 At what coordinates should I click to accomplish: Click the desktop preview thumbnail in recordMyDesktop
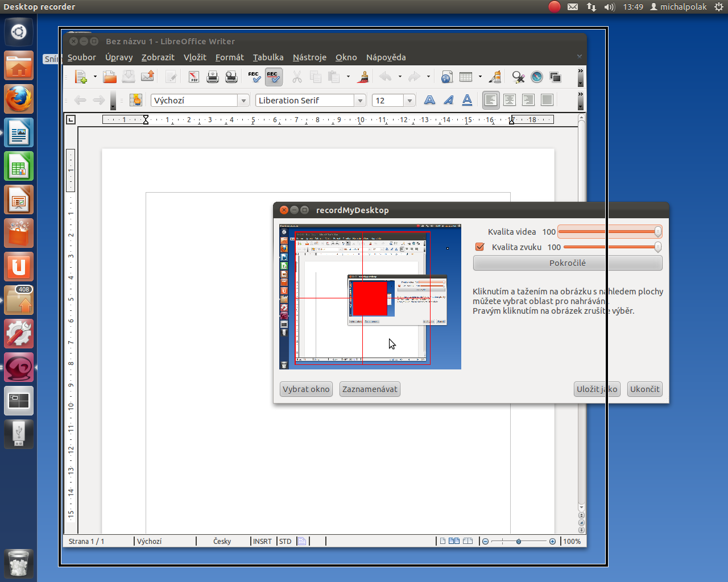point(370,297)
